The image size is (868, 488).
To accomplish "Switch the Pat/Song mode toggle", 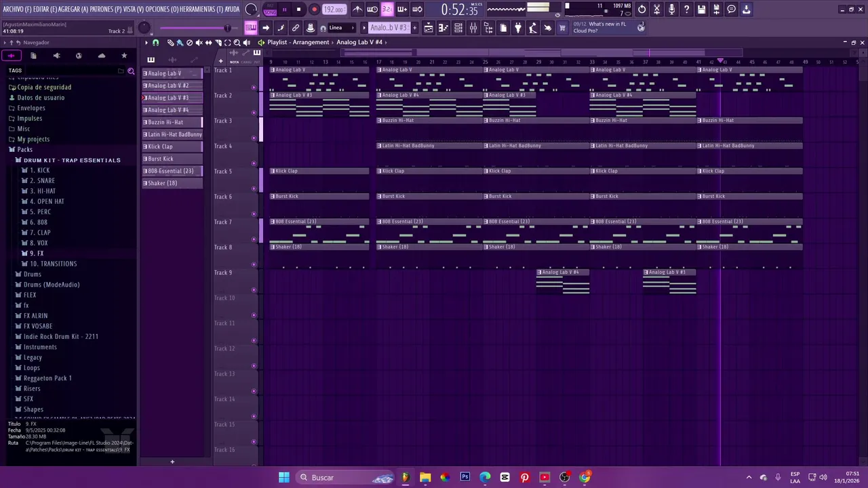I will pos(270,9).
